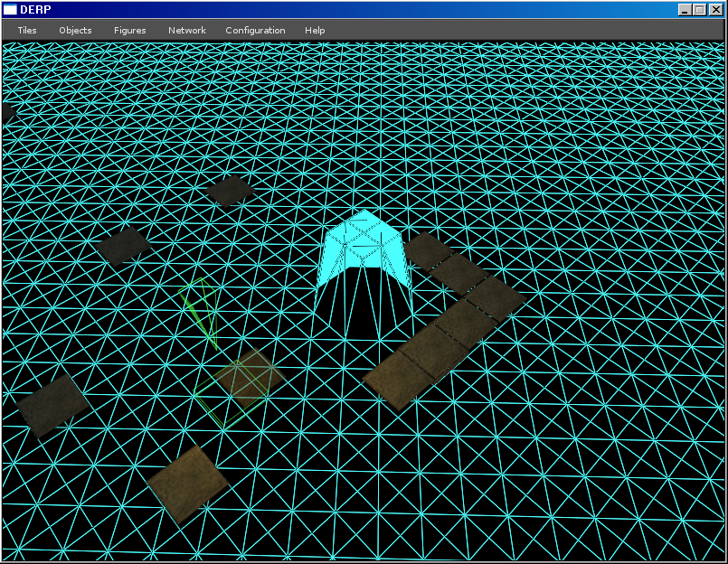Screen dimensions: 728x564
Task: Close the DERP window
Action: 716,10
